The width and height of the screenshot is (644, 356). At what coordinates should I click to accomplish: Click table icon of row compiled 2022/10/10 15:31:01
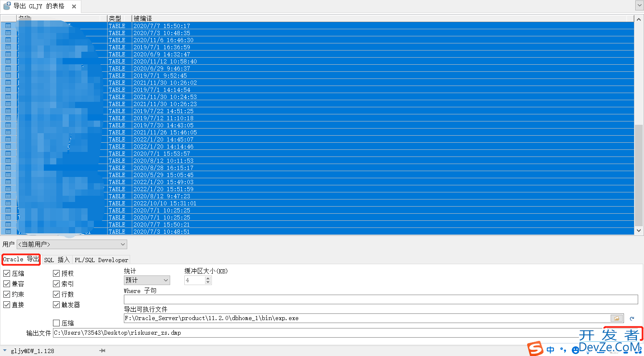8,203
